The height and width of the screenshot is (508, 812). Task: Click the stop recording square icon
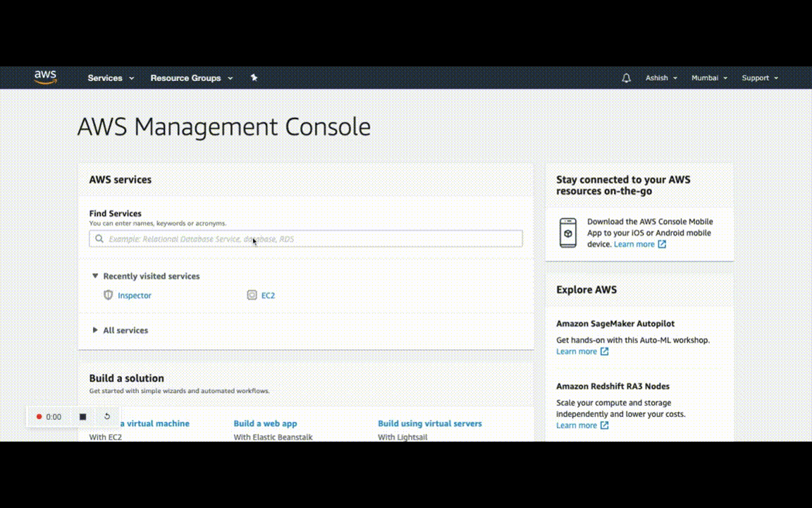pyautogui.click(x=83, y=417)
